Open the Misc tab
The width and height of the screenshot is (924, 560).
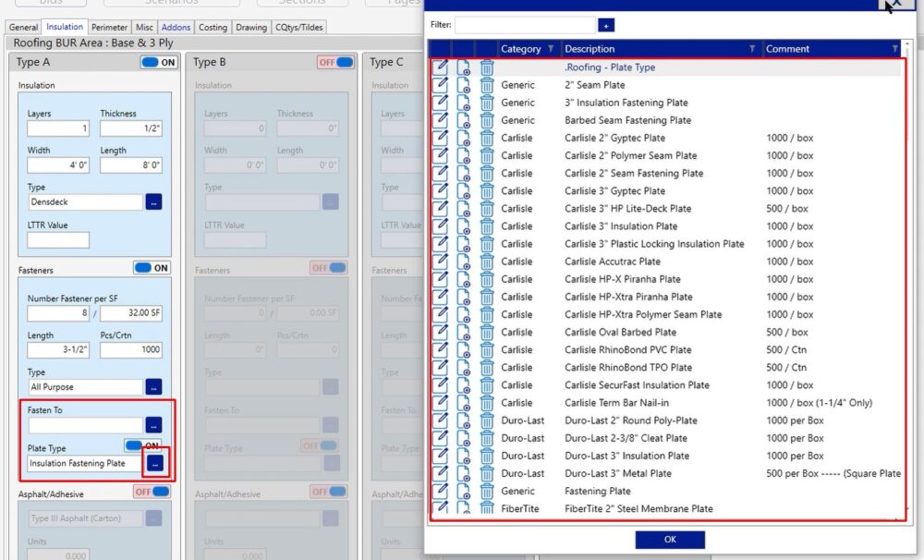(x=144, y=27)
